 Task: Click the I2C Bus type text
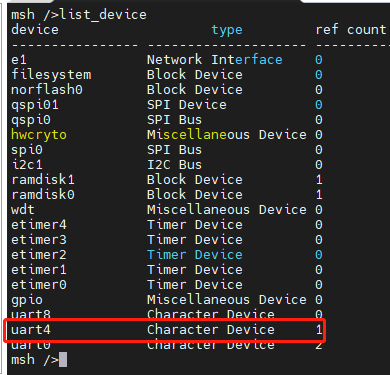click(x=174, y=165)
